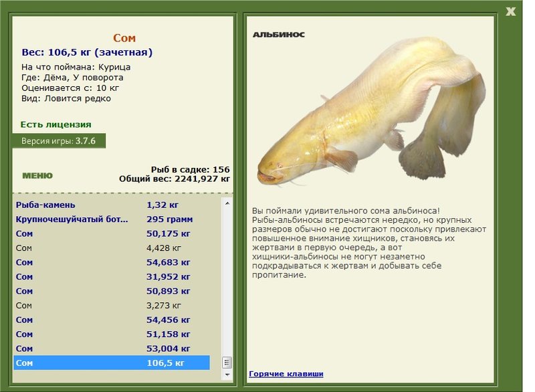Click the Вид: Ловится редко line
The height and width of the screenshot is (392, 535).
66,98
